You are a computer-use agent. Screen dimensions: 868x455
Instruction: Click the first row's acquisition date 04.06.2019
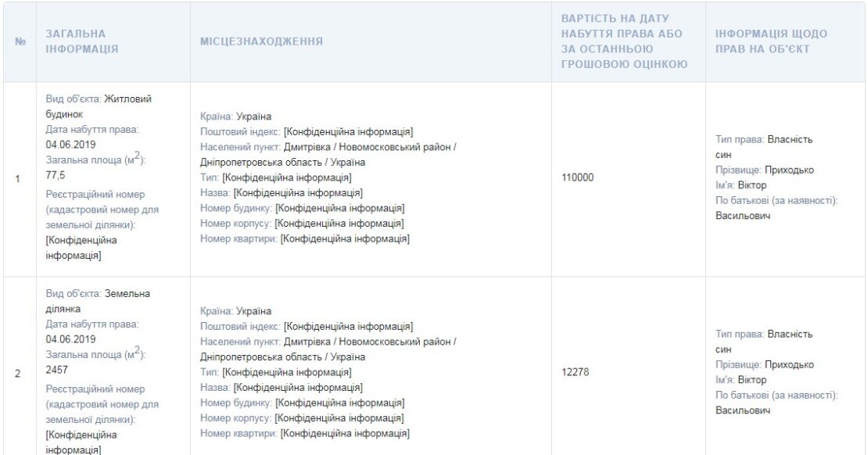[x=70, y=145]
